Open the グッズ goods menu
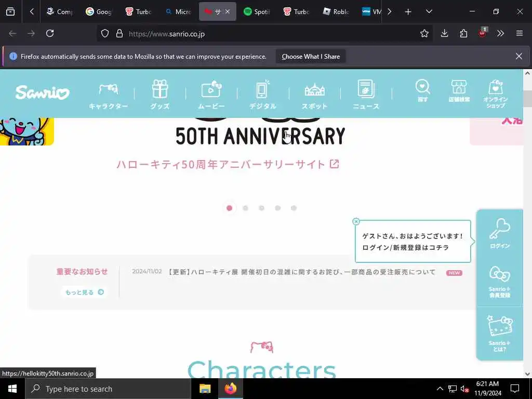 point(160,95)
